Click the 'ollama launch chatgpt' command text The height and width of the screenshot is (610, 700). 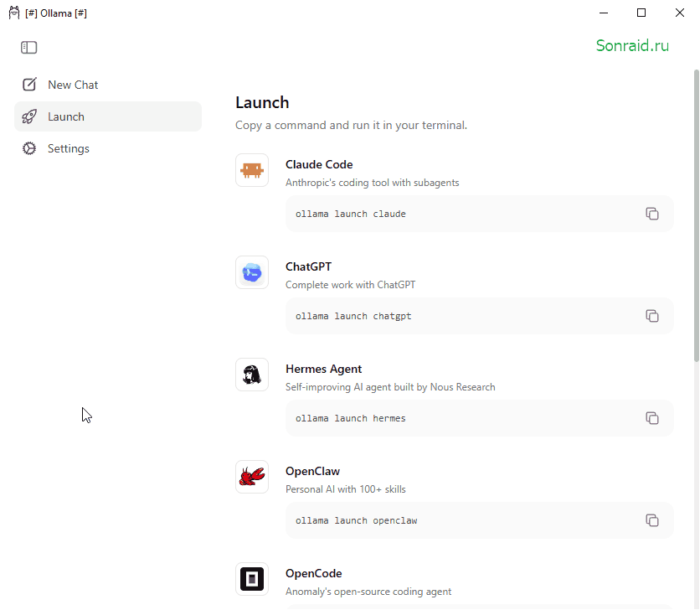pos(353,317)
